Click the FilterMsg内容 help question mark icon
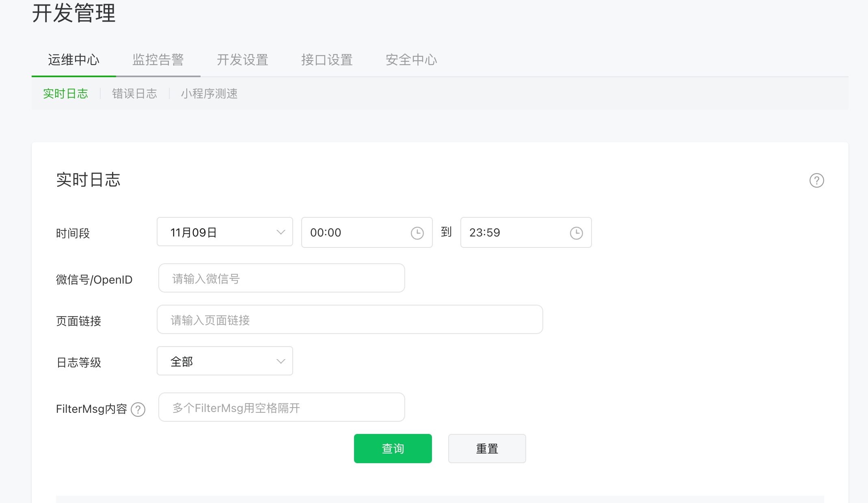The width and height of the screenshot is (868, 503). coord(138,410)
